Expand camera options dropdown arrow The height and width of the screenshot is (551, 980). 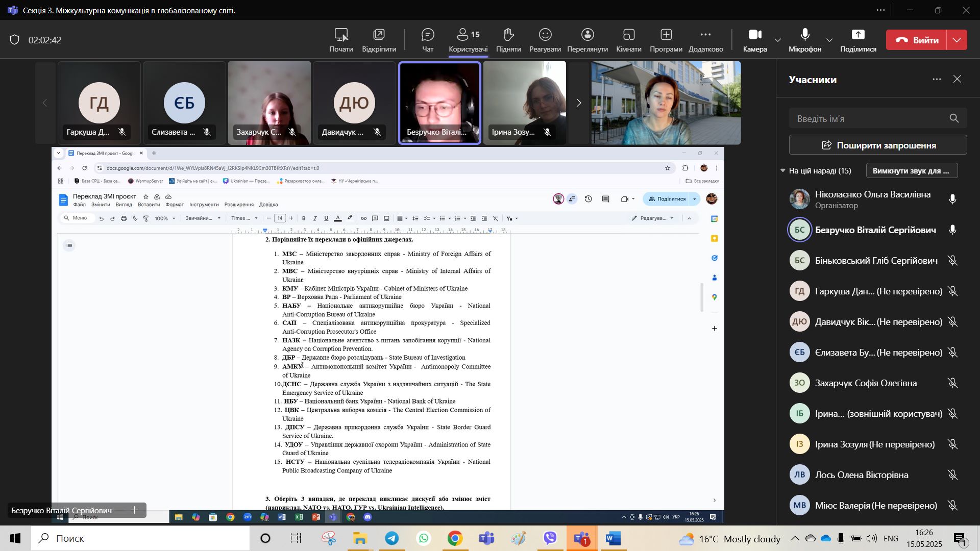pyautogui.click(x=778, y=40)
